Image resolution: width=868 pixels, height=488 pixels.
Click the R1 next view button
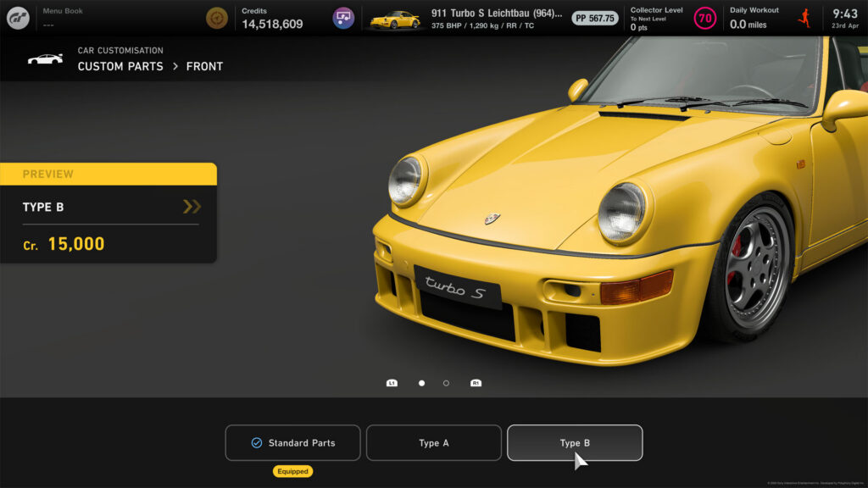pyautogui.click(x=476, y=383)
